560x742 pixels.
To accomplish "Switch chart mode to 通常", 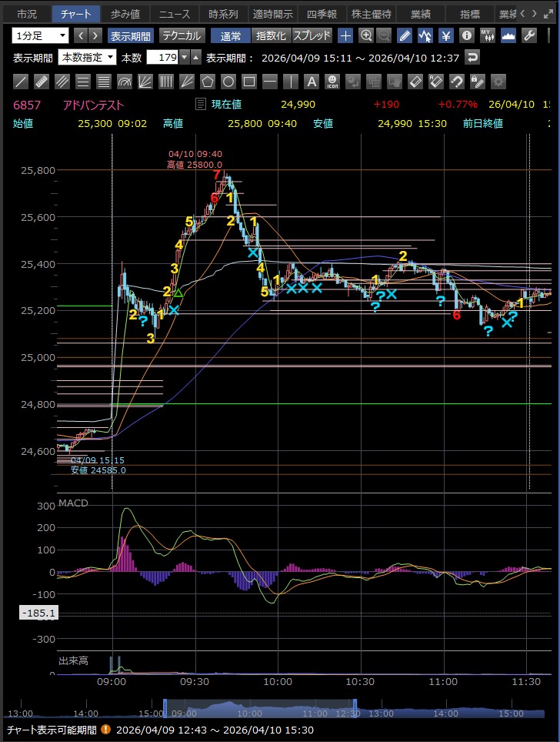I will click(x=230, y=35).
